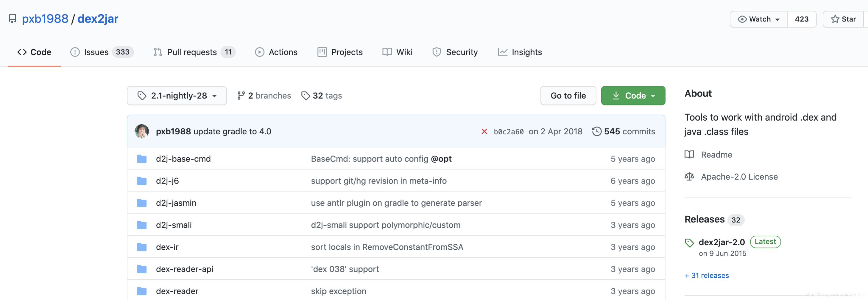The width and height of the screenshot is (868, 300).
Task: Expand the 2.1-nightly-28 tag selector
Action: pyautogui.click(x=177, y=96)
